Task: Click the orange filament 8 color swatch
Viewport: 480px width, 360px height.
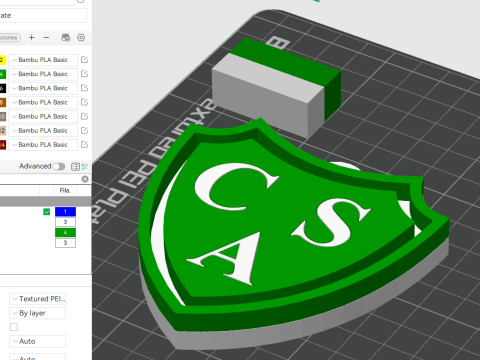Action: (x=3, y=102)
